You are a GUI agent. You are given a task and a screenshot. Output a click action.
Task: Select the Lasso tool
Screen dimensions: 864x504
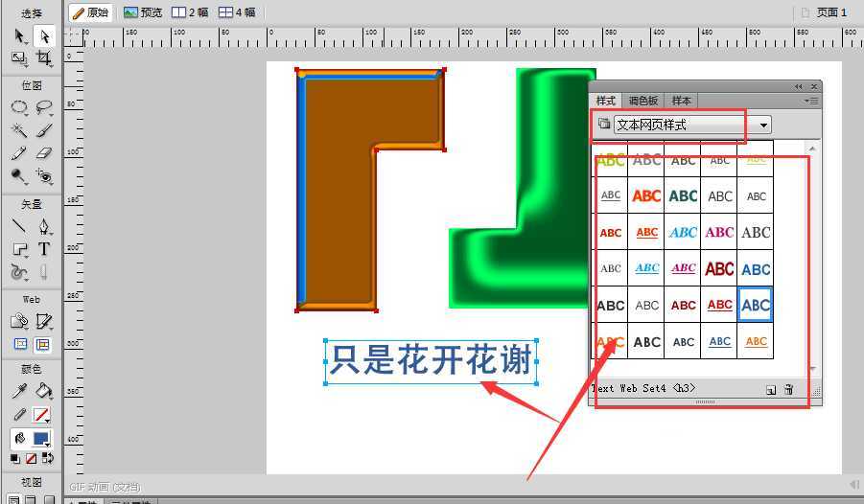(44, 107)
